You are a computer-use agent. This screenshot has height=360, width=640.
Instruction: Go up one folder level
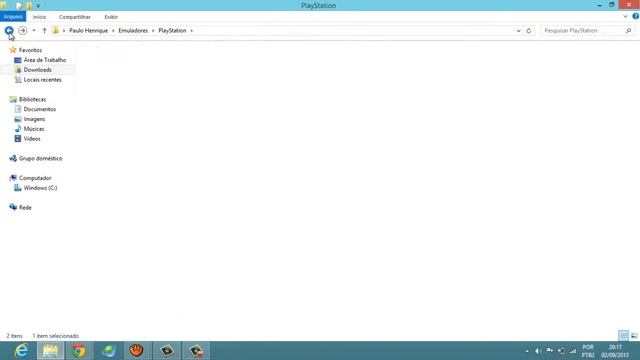coord(44,31)
